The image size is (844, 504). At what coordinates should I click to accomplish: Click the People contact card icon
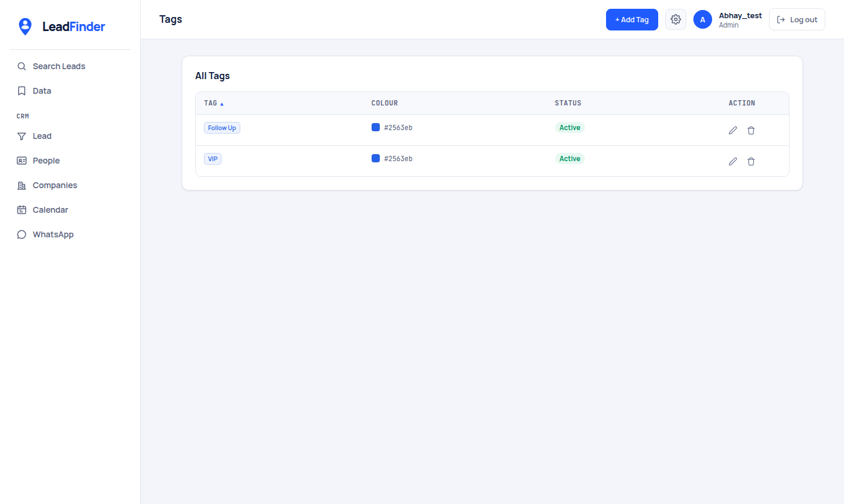22,161
